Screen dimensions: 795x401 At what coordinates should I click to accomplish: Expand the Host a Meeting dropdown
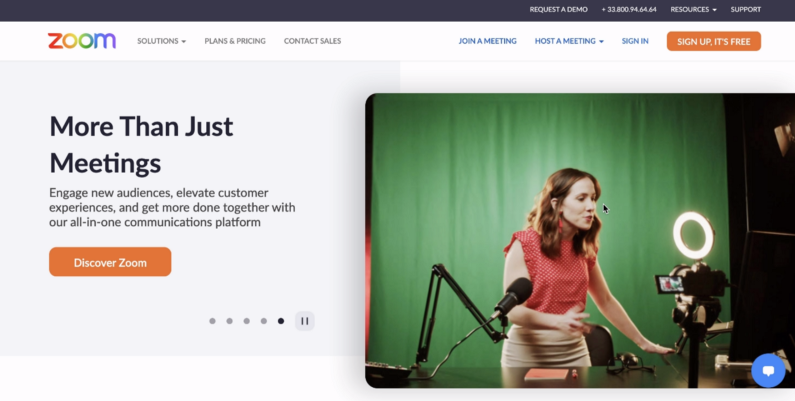569,41
